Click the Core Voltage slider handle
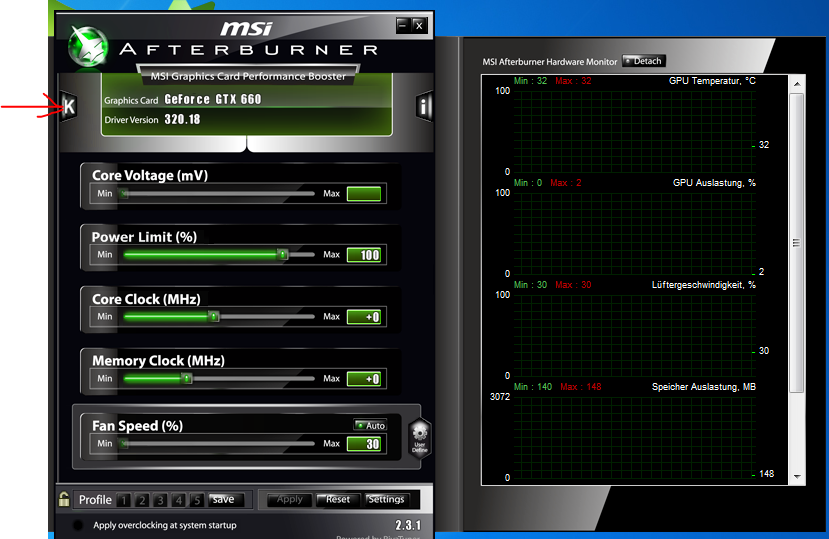The height and width of the screenshot is (539, 829). [x=124, y=194]
